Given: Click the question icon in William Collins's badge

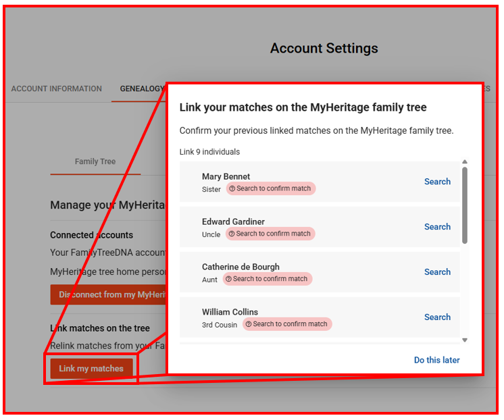Looking at the screenshot, I should click(249, 324).
